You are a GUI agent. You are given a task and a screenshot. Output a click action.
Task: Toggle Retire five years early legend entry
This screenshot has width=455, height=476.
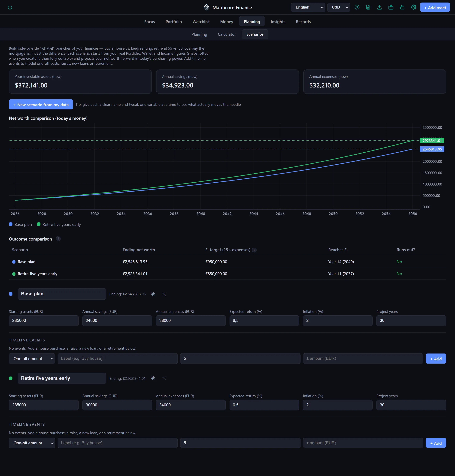tap(59, 224)
